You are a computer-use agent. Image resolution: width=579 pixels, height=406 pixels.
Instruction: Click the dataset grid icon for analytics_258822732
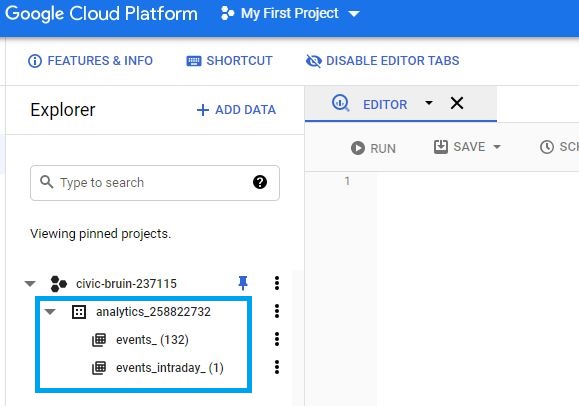pyautogui.click(x=79, y=312)
